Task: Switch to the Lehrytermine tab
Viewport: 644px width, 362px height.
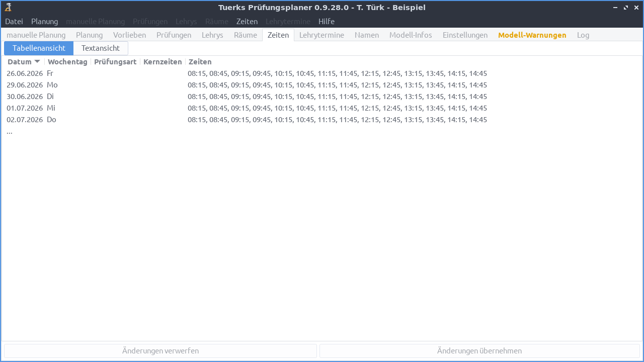Action: (321, 35)
